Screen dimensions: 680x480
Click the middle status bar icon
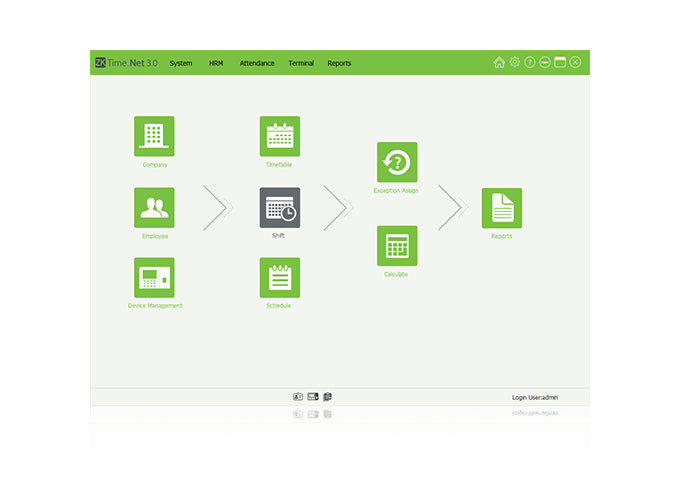313,397
